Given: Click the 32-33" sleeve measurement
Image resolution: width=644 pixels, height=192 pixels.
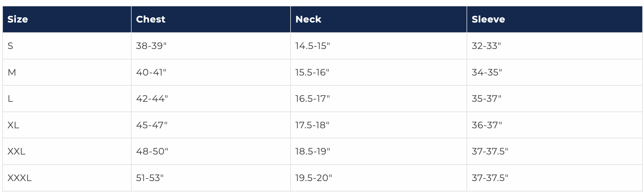Looking at the screenshot, I should (x=486, y=46).
